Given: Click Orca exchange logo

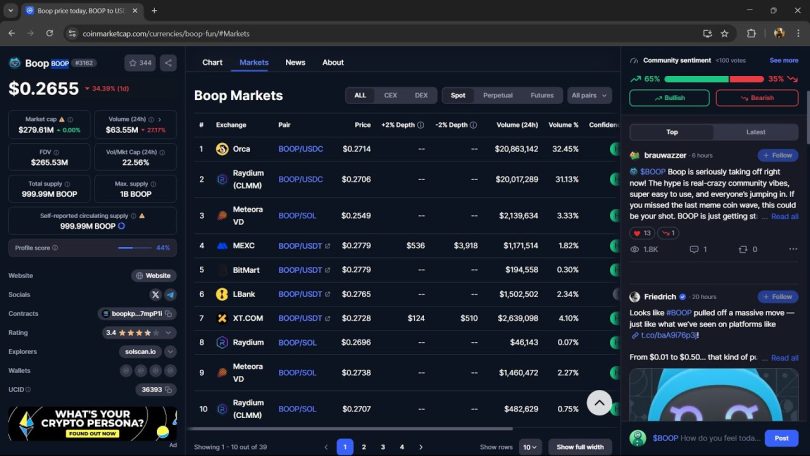Looking at the screenshot, I should click(222, 149).
